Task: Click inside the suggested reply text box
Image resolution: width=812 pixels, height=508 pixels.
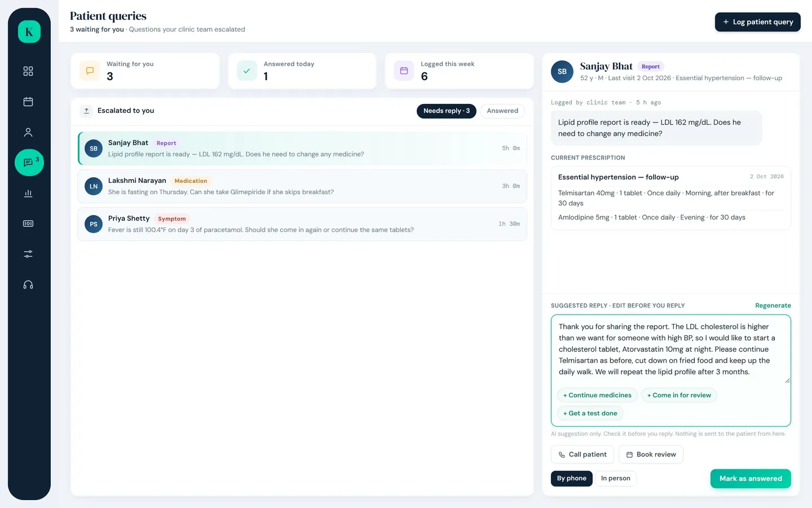Action: [x=671, y=349]
